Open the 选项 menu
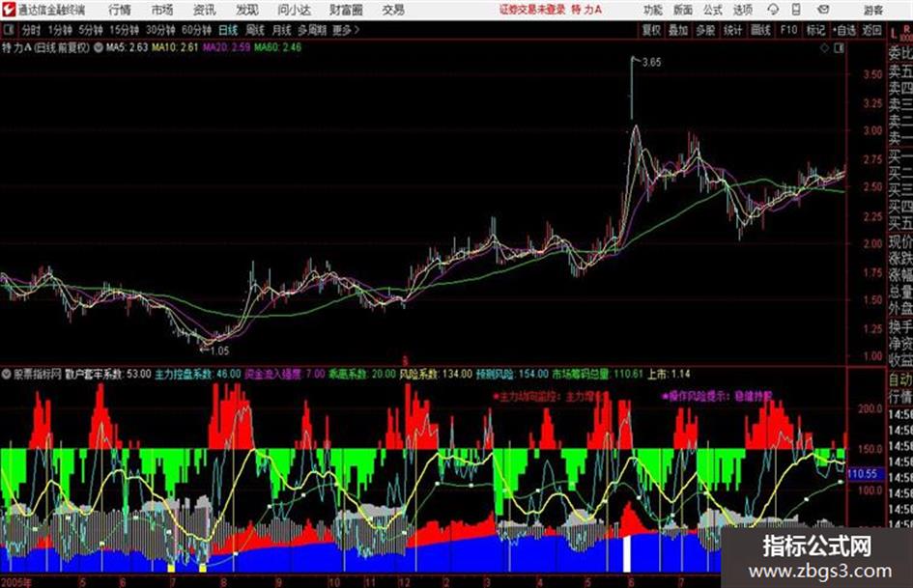The width and height of the screenshot is (913, 588). pos(742,10)
